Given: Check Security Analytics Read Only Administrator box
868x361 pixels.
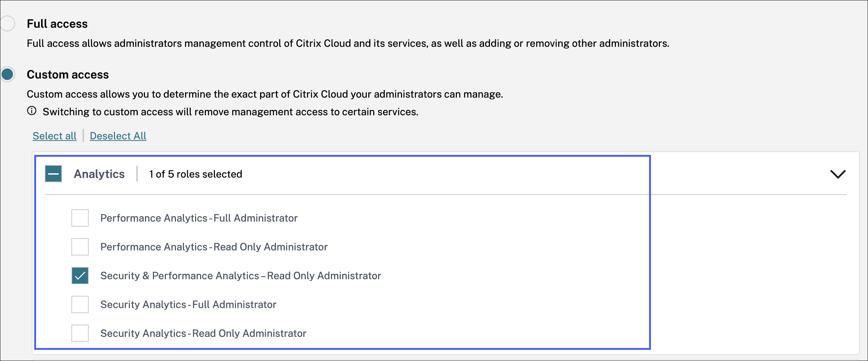Looking at the screenshot, I should click(80, 333).
